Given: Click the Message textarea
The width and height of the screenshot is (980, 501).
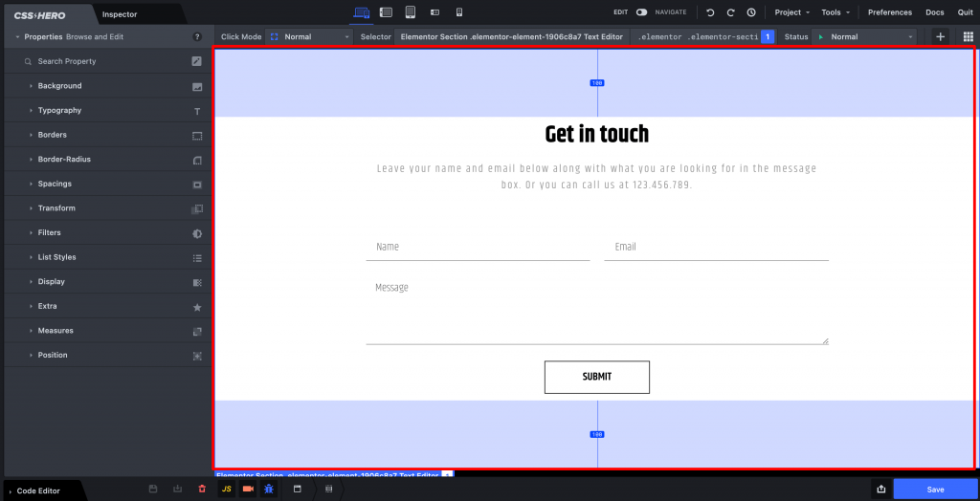Looking at the screenshot, I should 597,309.
